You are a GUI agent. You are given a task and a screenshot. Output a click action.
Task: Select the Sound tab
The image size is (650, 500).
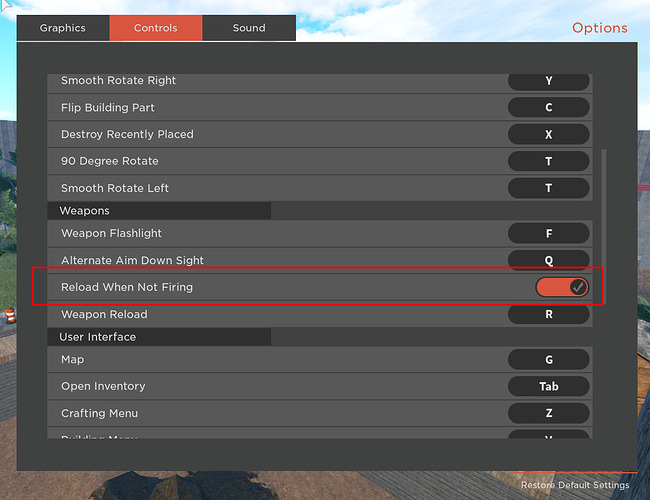[249, 28]
